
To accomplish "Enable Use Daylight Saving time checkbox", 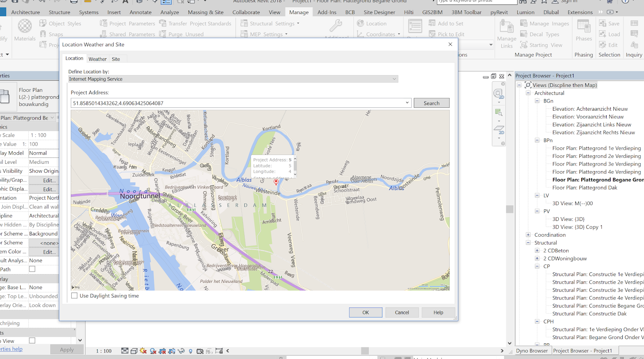I will [x=74, y=296].
